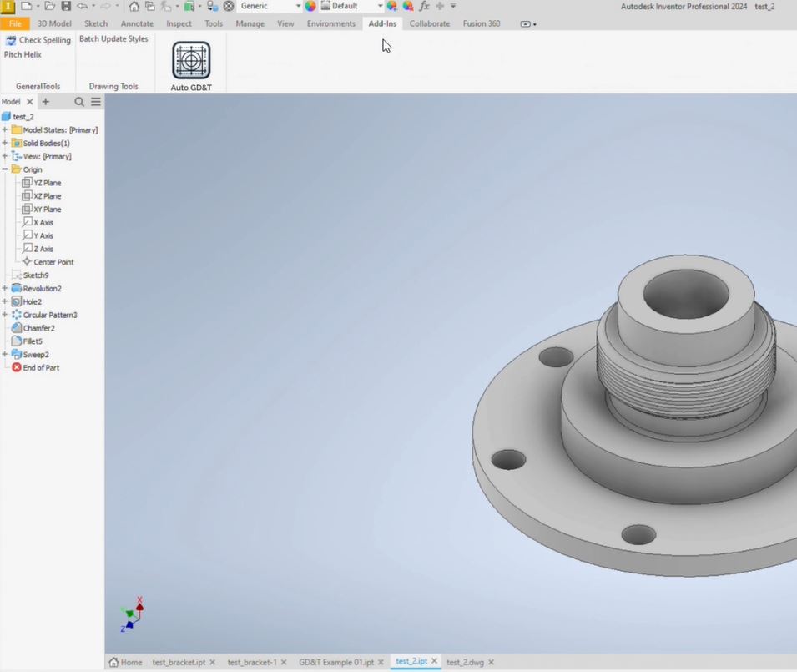Close the Model browser panel tab
This screenshot has height=672, width=797.
pyautogui.click(x=29, y=102)
